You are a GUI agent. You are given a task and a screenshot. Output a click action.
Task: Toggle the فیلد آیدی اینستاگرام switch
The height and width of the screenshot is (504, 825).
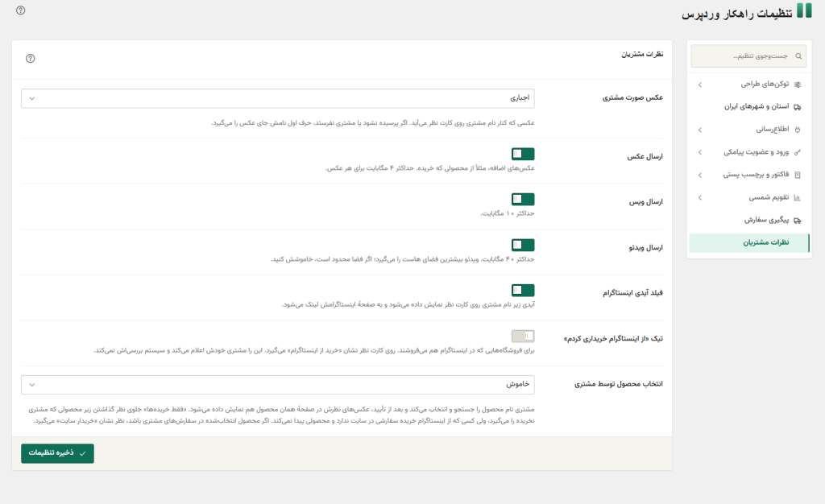point(523,290)
